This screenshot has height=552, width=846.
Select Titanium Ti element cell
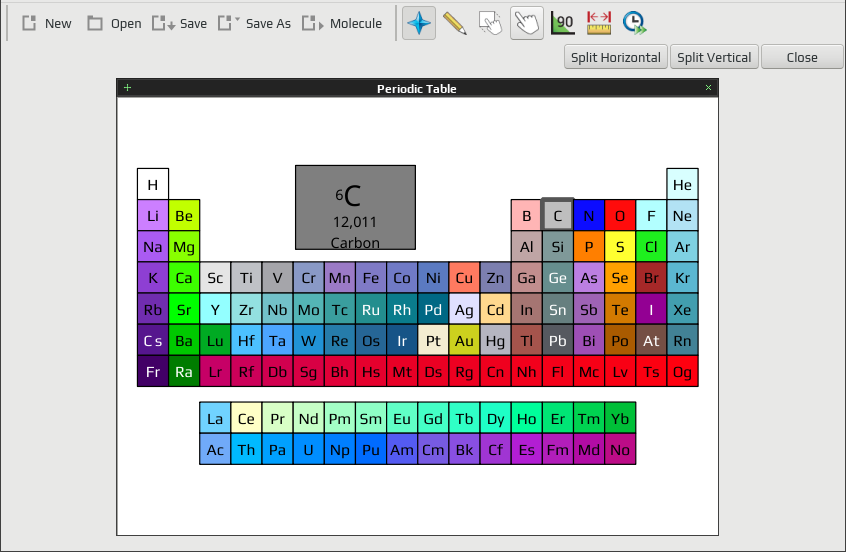[x=246, y=278]
